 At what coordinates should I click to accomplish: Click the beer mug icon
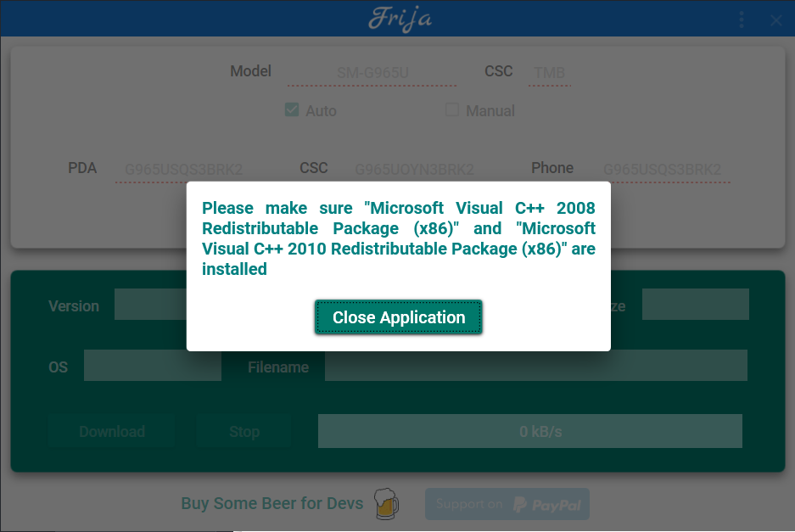pos(386,504)
